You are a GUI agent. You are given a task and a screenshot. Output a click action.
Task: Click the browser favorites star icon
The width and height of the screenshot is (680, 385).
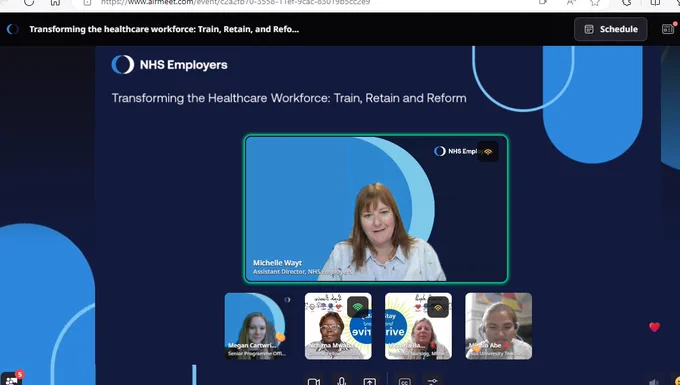[x=595, y=2]
